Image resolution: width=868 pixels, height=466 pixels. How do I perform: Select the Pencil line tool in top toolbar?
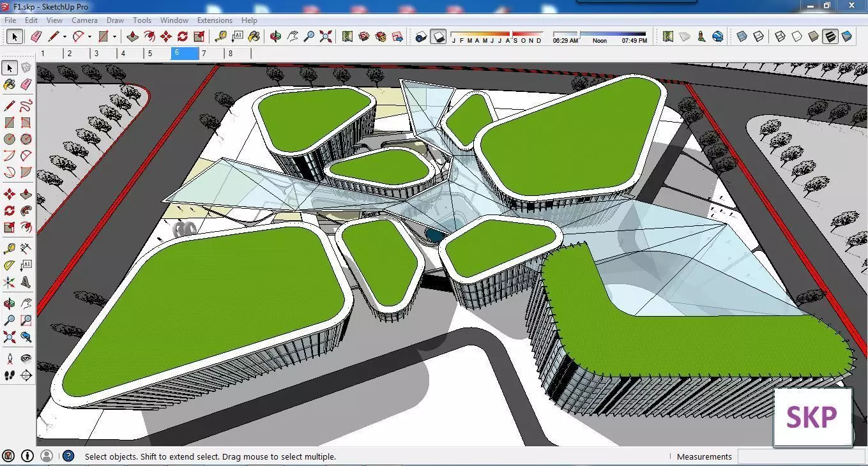54,36
